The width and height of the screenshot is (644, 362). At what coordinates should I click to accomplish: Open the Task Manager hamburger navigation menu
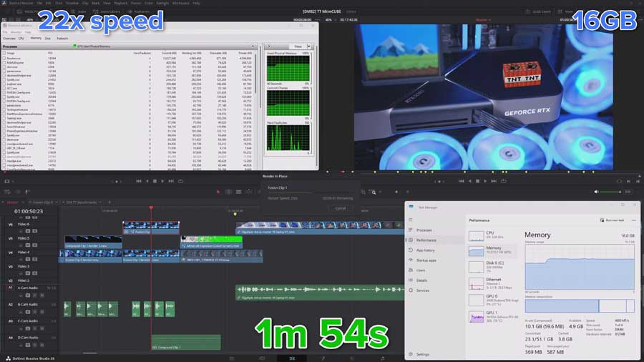tap(411, 220)
